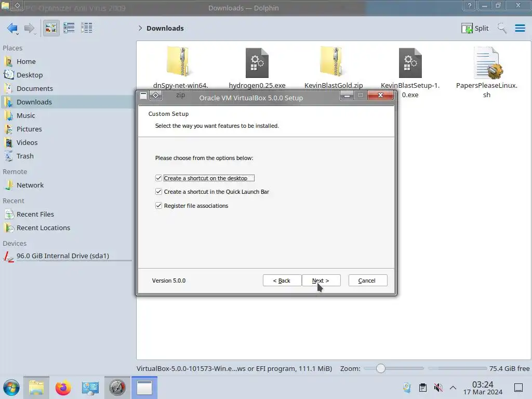Go forward in Dolphin navigation
The height and width of the screenshot is (399, 532).
[x=30, y=28]
